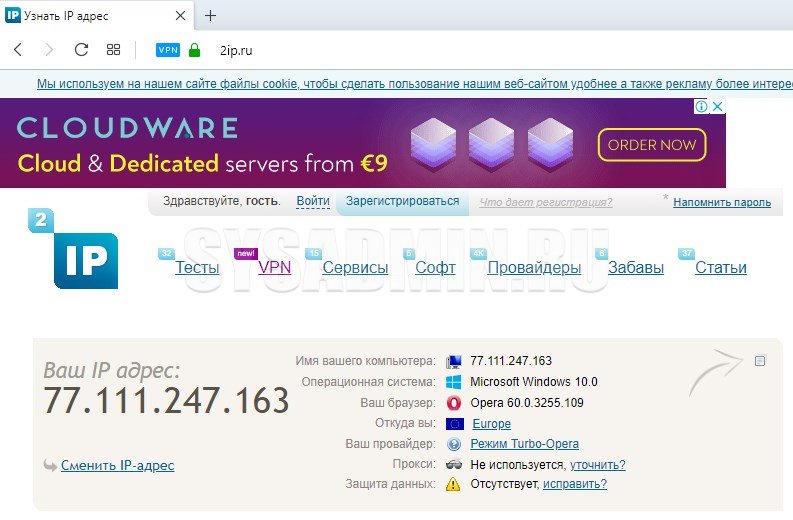793x520 pixels.
Task: Click the Сменить IP-адрес link
Action: click(x=117, y=465)
